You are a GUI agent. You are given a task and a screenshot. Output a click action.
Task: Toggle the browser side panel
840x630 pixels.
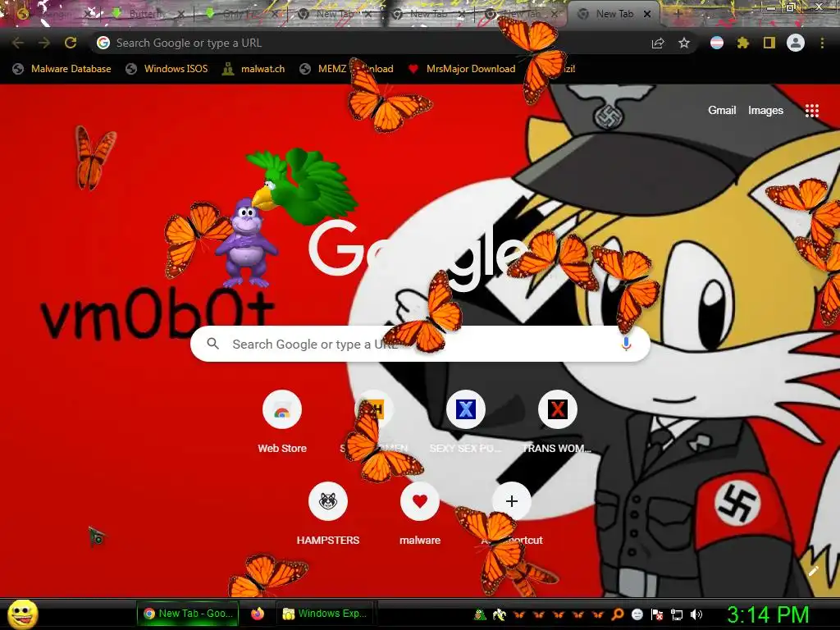click(x=769, y=43)
